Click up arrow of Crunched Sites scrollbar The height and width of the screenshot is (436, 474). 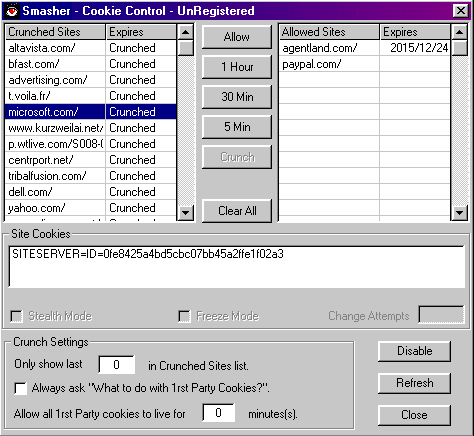coord(186,32)
